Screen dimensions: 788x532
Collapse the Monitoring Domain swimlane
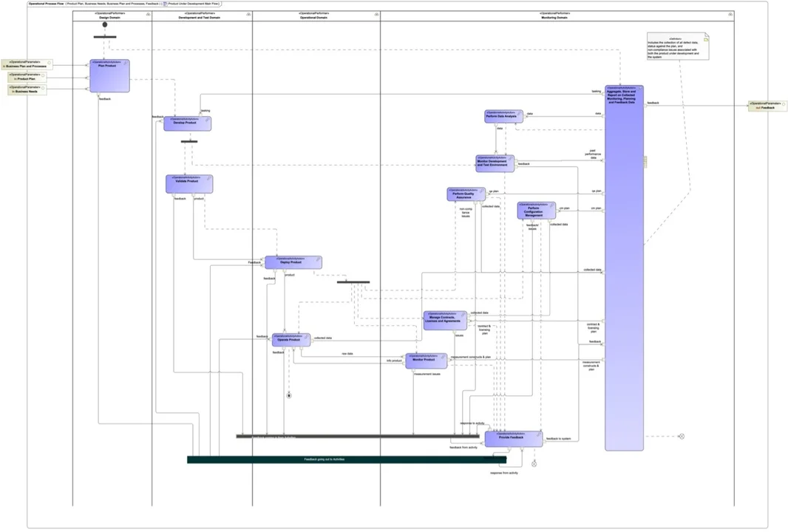pyautogui.click(x=730, y=14)
